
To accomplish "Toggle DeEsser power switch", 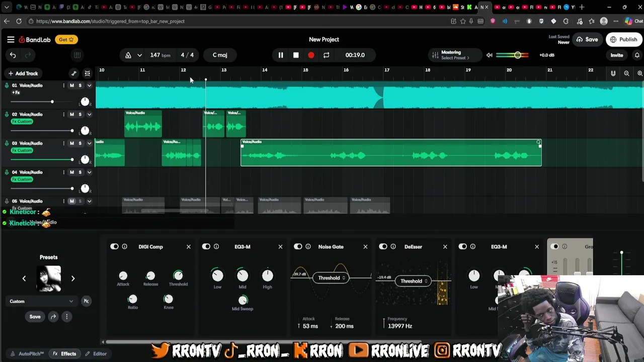I will tap(383, 246).
